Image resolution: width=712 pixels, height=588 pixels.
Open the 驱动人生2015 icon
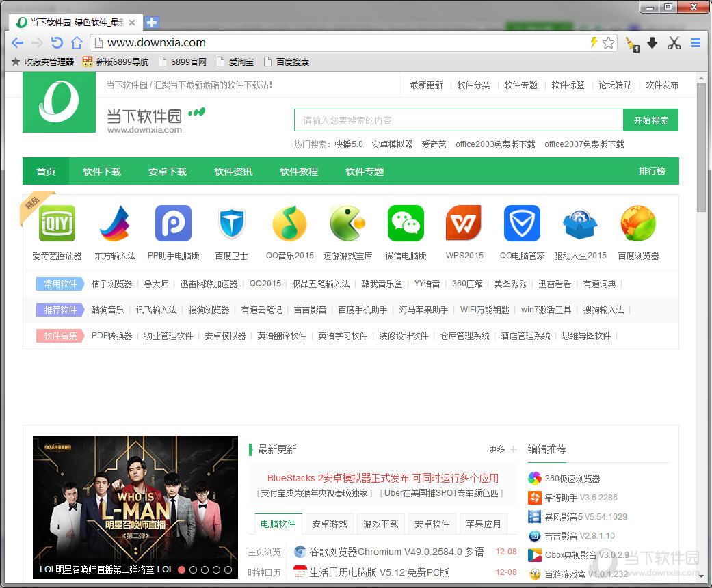[580, 224]
